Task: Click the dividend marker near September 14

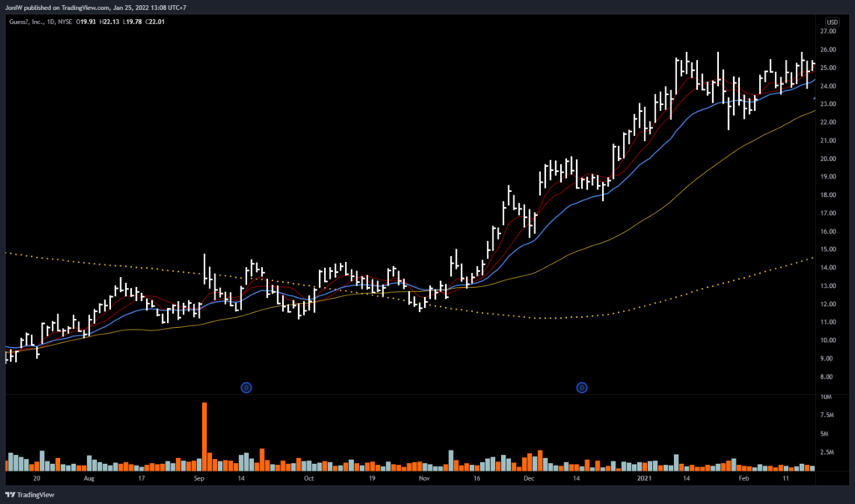Action: (x=246, y=387)
